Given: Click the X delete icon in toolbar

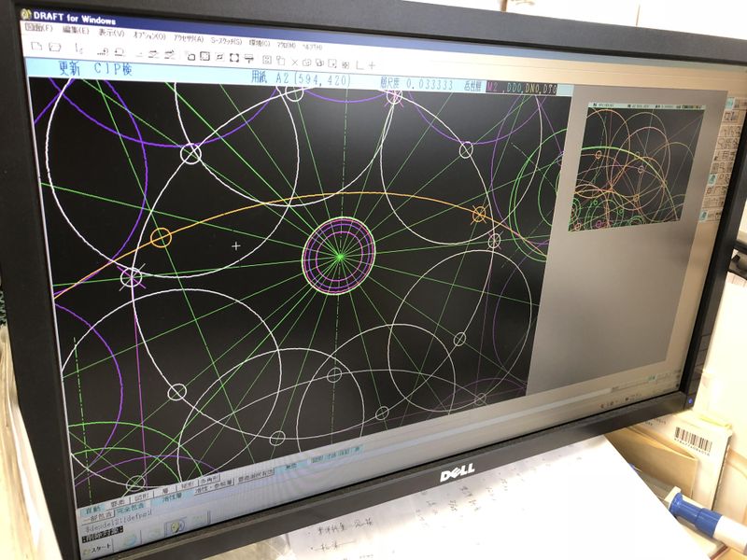Looking at the screenshot, I should pyautogui.click(x=294, y=60).
